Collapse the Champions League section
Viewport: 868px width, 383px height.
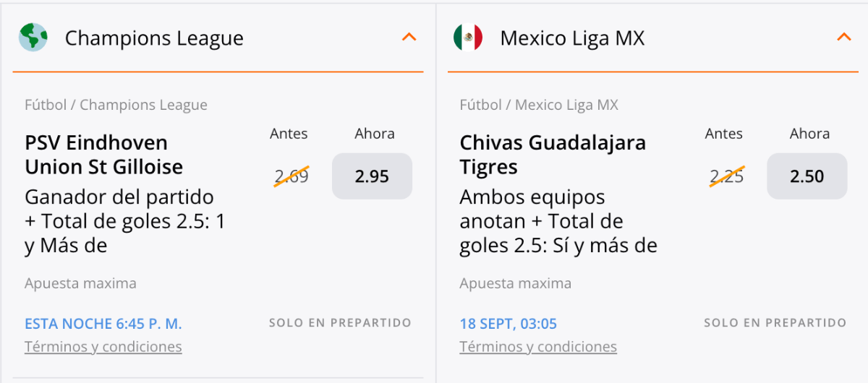click(409, 37)
